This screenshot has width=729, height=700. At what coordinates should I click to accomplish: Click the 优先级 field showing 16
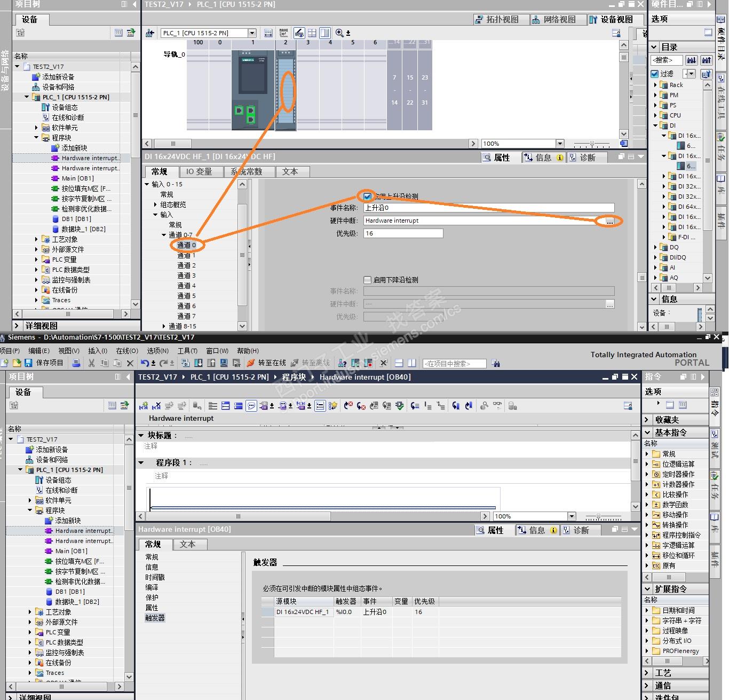[x=403, y=233]
